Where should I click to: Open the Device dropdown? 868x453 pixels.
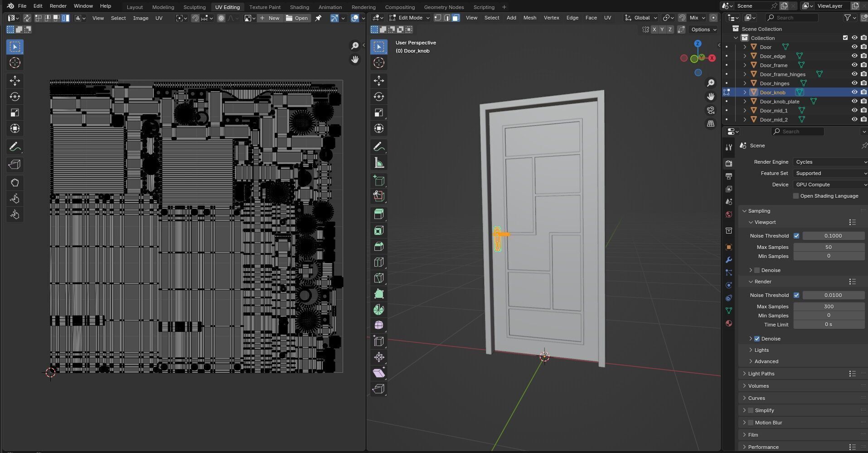pyautogui.click(x=830, y=185)
